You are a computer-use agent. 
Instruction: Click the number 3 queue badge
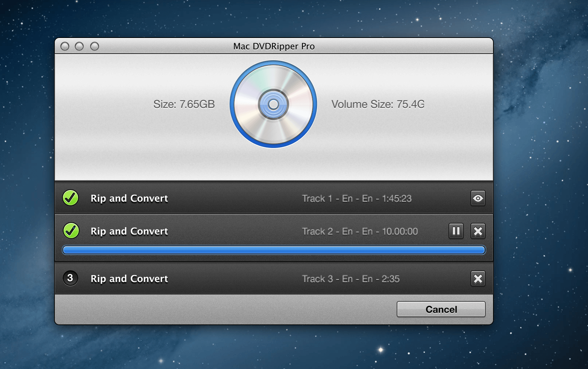[x=70, y=278]
